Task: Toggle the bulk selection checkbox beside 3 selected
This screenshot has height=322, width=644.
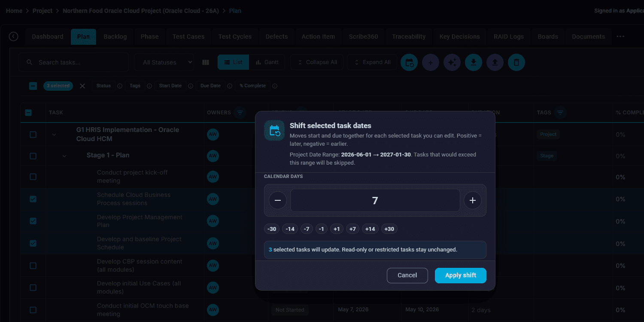Action: click(x=33, y=86)
